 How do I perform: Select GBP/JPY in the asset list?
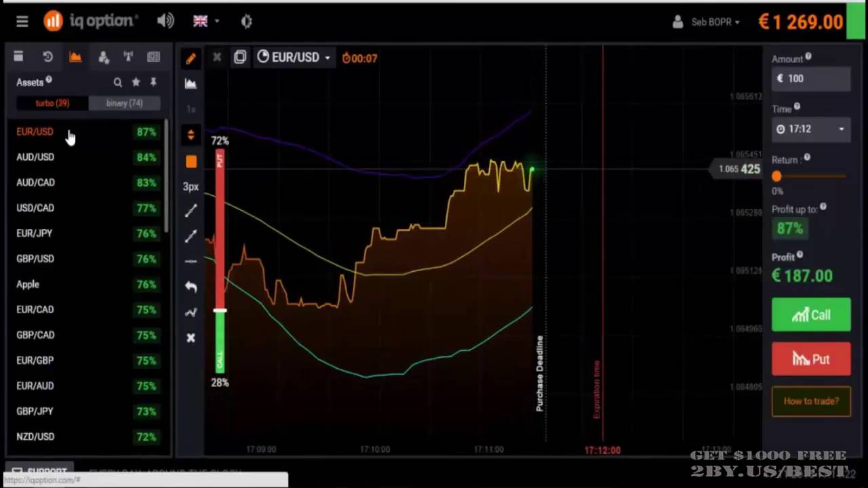coord(87,411)
